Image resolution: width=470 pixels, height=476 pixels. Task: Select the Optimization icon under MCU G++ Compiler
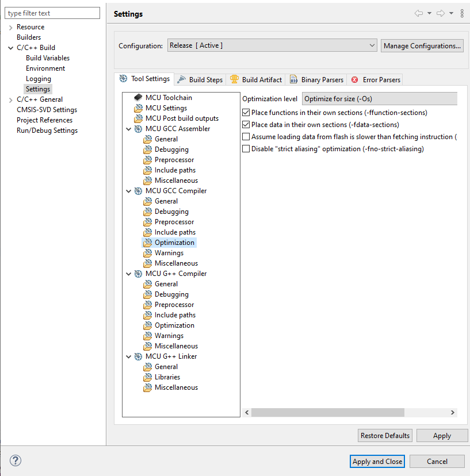[148, 325]
